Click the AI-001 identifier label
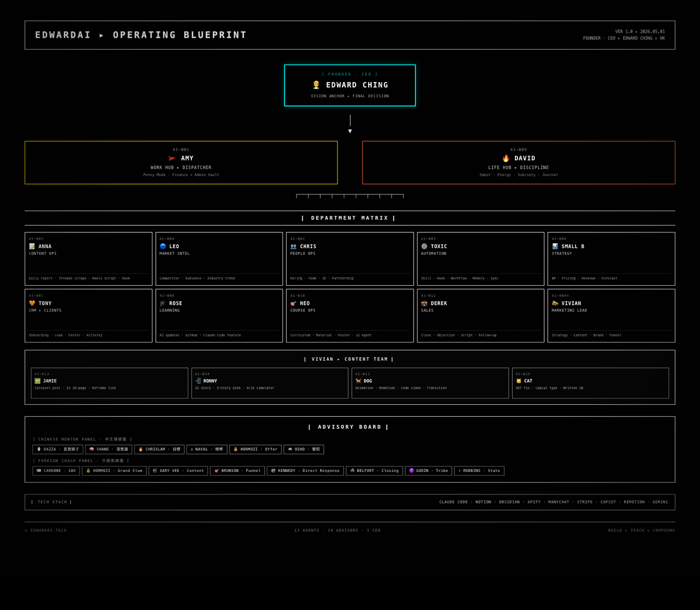The image size is (700, 610). pos(181,150)
